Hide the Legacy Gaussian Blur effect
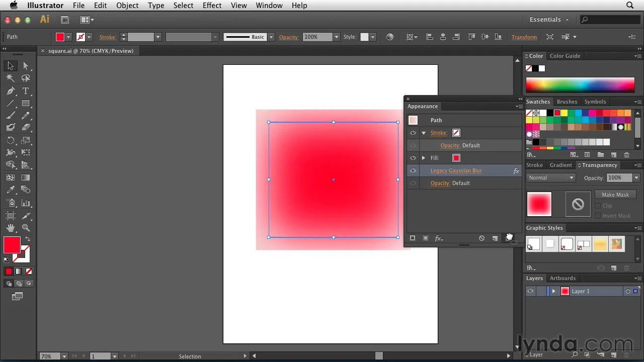644x362 pixels. (x=413, y=170)
